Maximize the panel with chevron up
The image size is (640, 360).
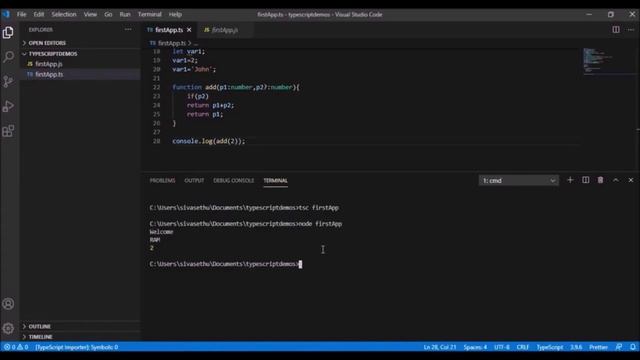click(x=616, y=180)
